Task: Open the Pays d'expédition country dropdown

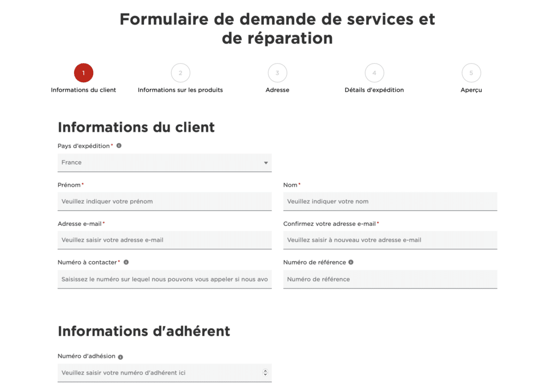Action: 165,162
